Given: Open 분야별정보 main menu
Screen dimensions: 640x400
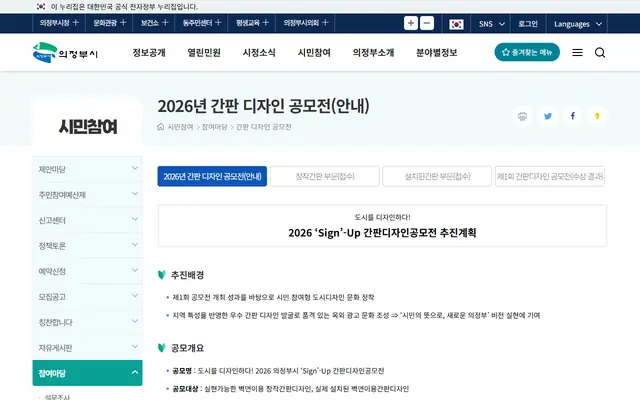Looking at the screenshot, I should pyautogui.click(x=436, y=53).
